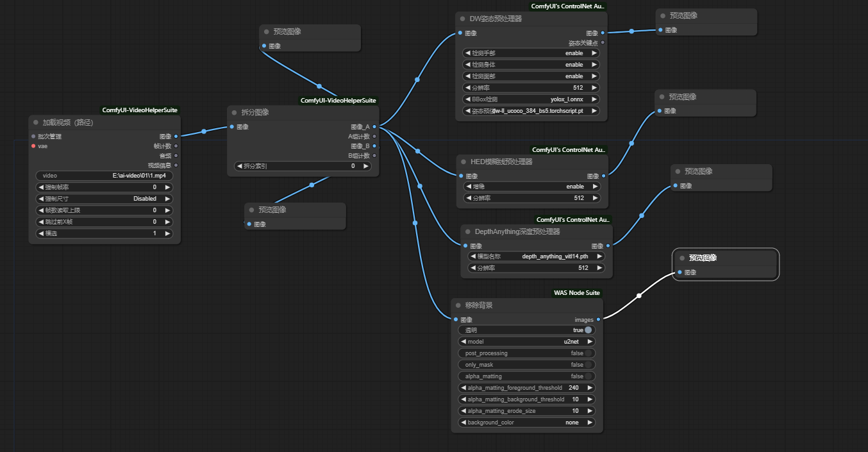Toggle the 透明 switch off

[x=588, y=330]
